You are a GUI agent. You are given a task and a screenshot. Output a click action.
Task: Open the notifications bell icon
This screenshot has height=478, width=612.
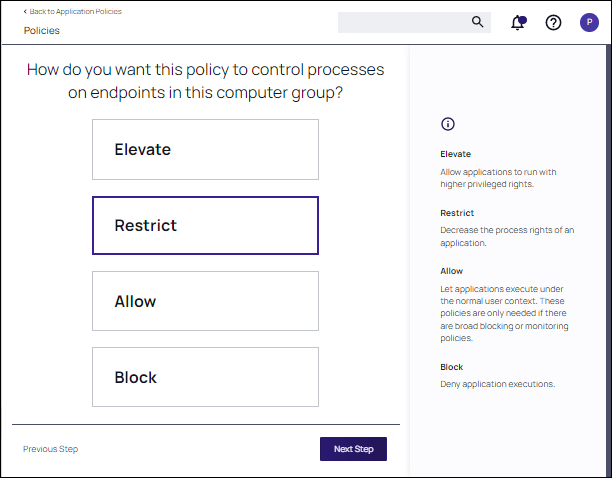[518, 23]
